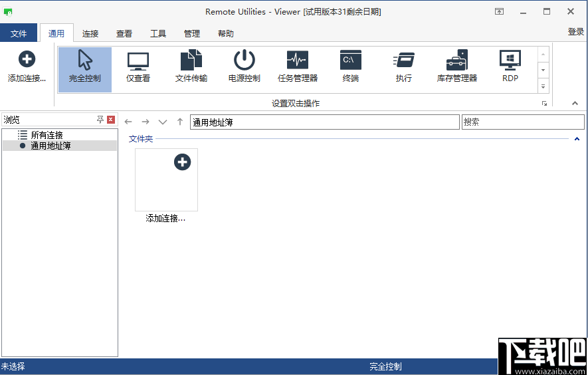
Task: Click the 文件夹 section heading text
Action: (x=141, y=139)
